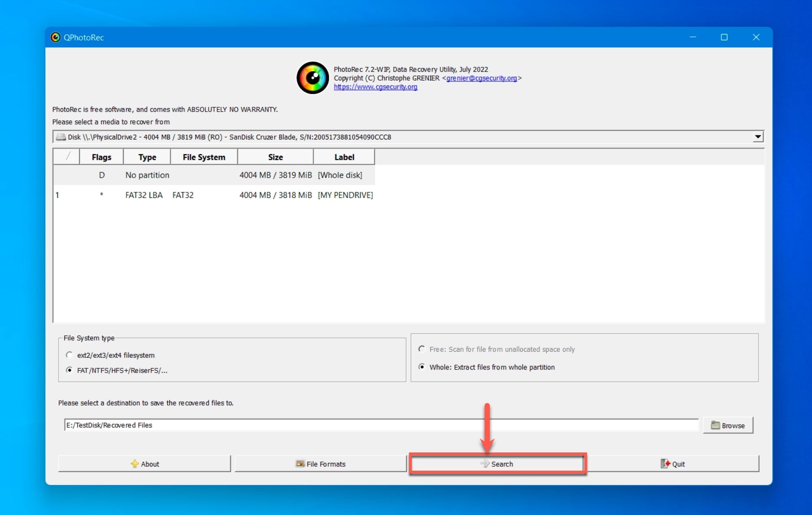Select ext2/ext3/ext4 filesystem radio option
The width and height of the screenshot is (812, 515).
click(x=69, y=355)
